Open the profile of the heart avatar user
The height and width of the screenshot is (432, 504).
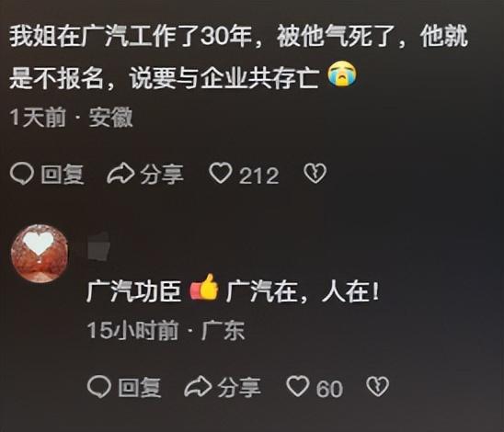click(x=40, y=254)
